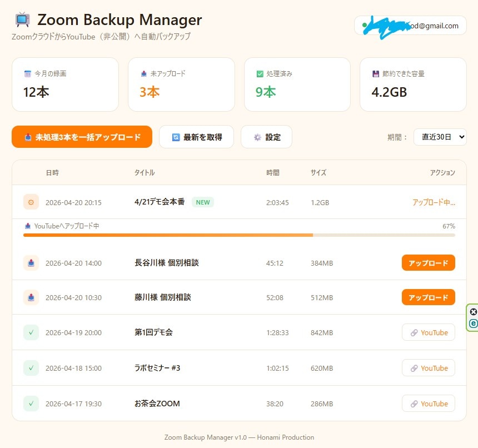
Task: Click the TV logo icon beside Zoom Backup Manager
Action: [x=23, y=20]
